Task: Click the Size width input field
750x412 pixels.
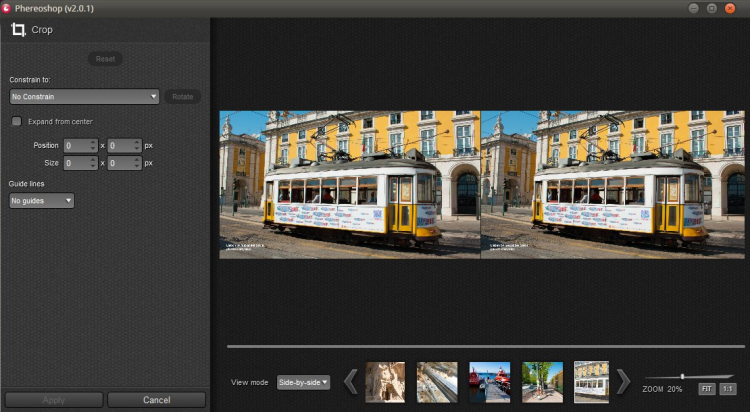Action: (80, 163)
